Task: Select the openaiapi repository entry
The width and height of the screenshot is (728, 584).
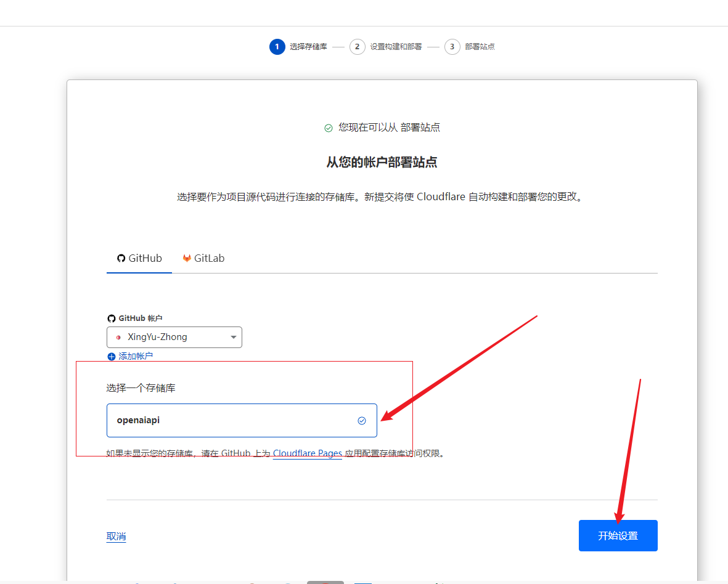Action: point(242,420)
